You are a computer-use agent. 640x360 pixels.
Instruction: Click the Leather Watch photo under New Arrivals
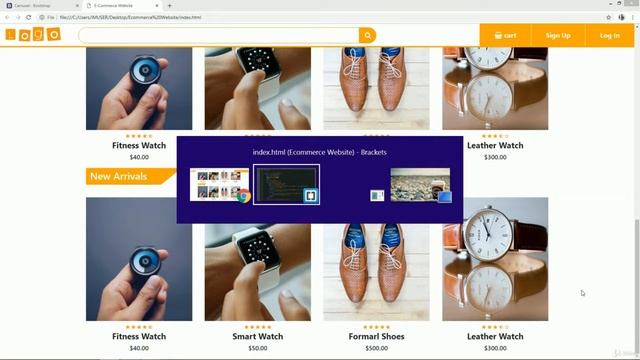click(x=495, y=259)
